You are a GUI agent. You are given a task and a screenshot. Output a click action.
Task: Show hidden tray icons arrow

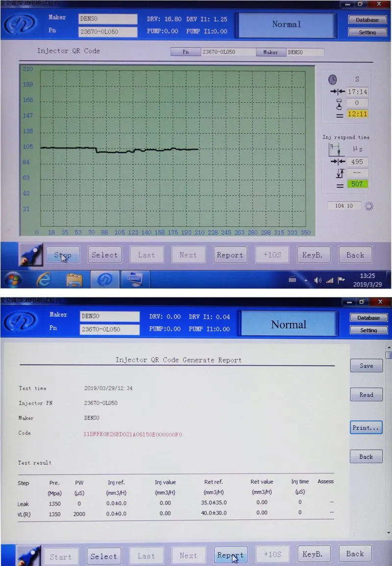pyautogui.click(x=306, y=280)
